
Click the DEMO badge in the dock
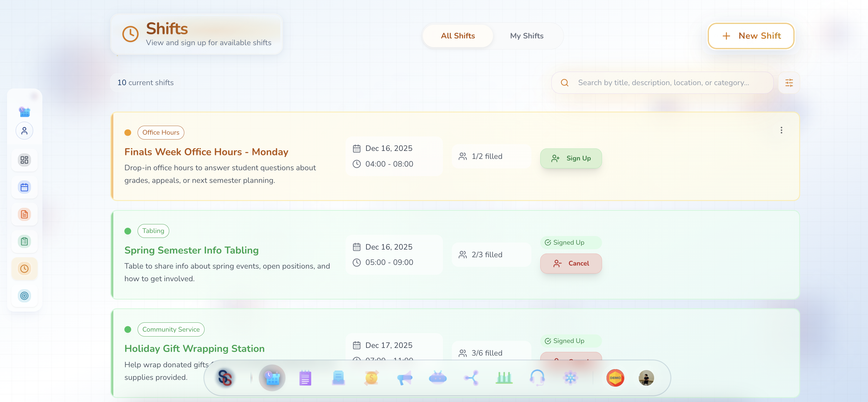(615, 378)
